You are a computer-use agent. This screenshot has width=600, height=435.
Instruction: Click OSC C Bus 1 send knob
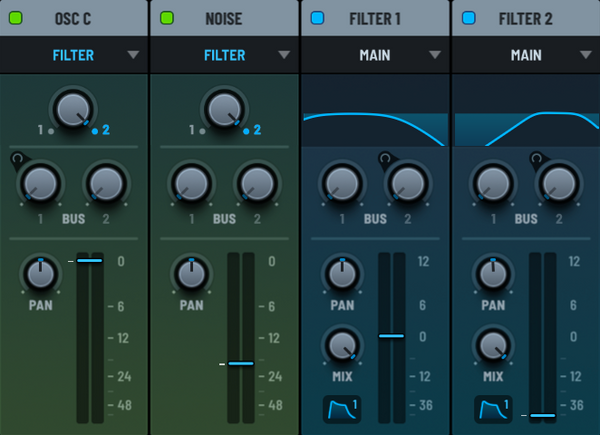[x=40, y=184]
